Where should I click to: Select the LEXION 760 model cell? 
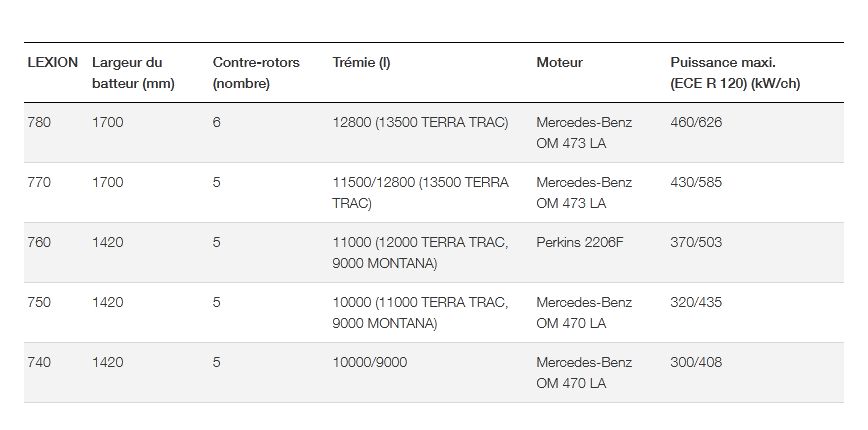pos(39,243)
